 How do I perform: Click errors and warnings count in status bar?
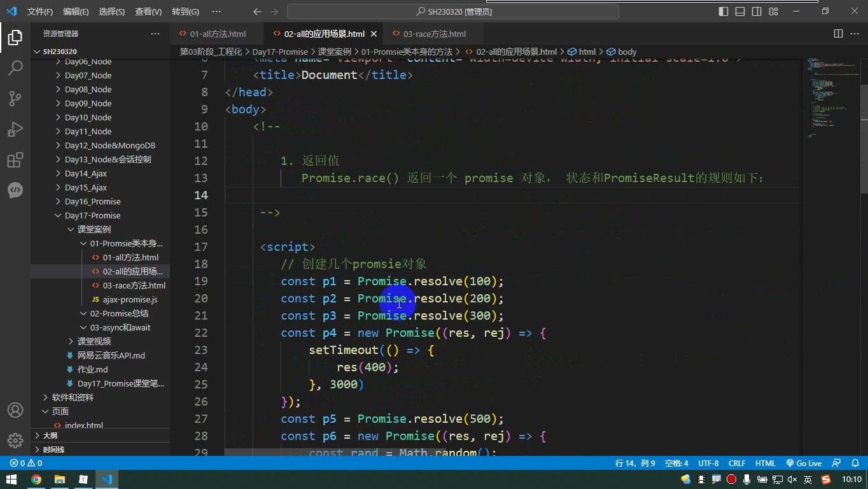tap(26, 464)
